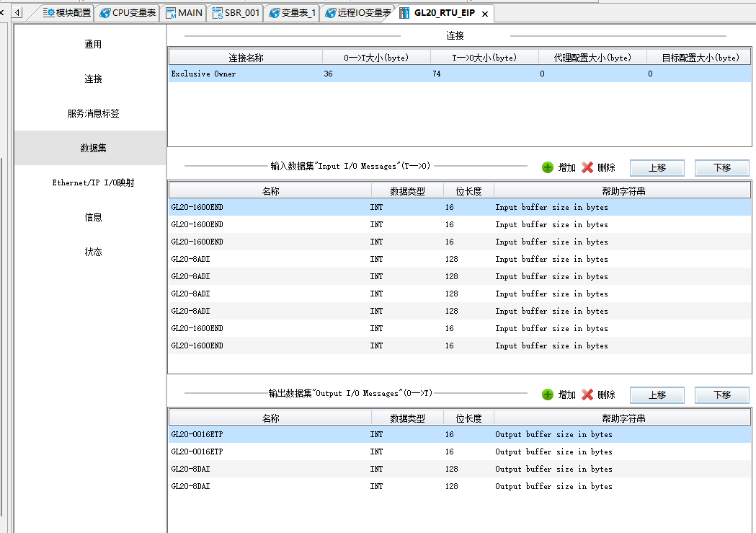The width and height of the screenshot is (756, 533).
Task: Click red delete icon for input dataset
Action: click(587, 167)
